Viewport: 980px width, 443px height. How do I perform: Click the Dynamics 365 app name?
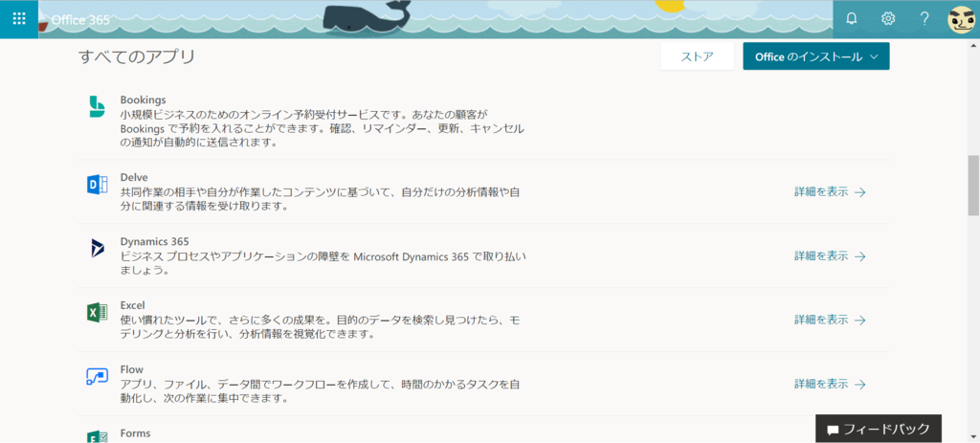154,241
